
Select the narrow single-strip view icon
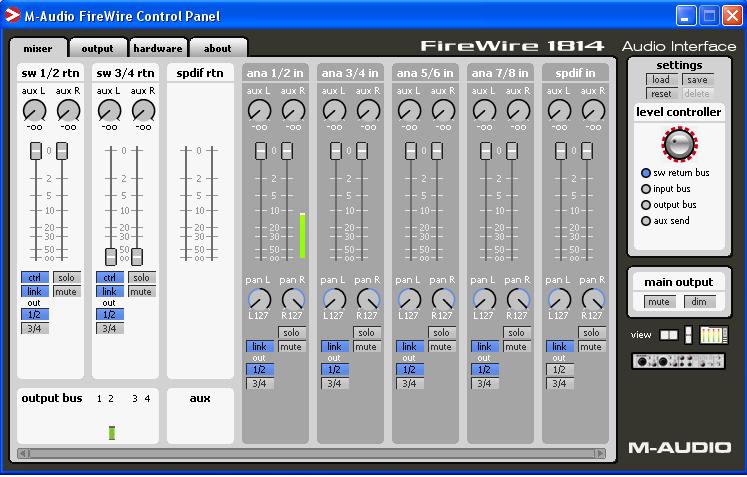pos(688,335)
